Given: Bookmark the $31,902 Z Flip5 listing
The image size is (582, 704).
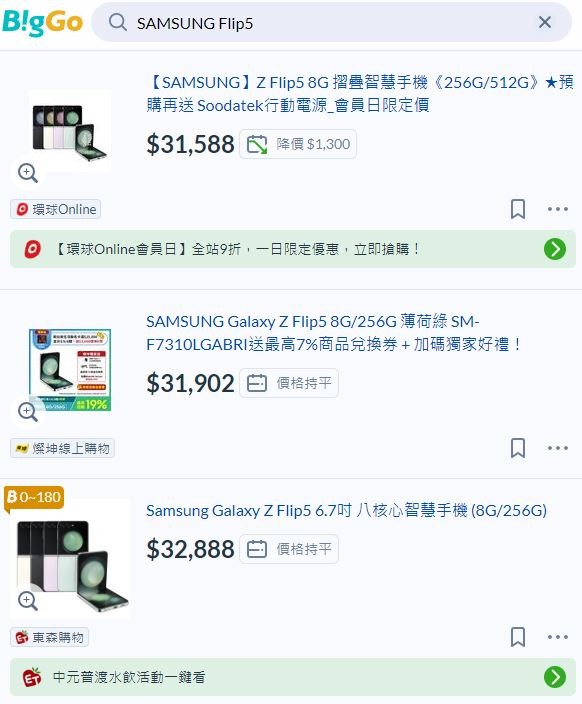Looking at the screenshot, I should (518, 448).
